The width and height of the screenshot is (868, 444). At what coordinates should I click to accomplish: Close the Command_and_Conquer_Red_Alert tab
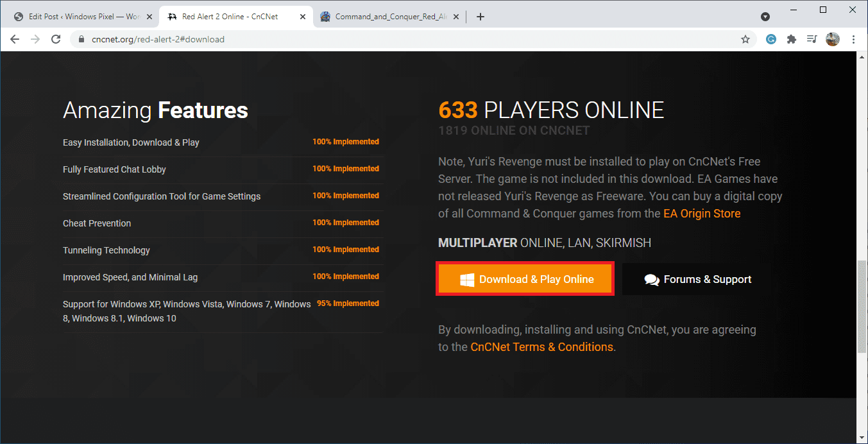pos(455,17)
